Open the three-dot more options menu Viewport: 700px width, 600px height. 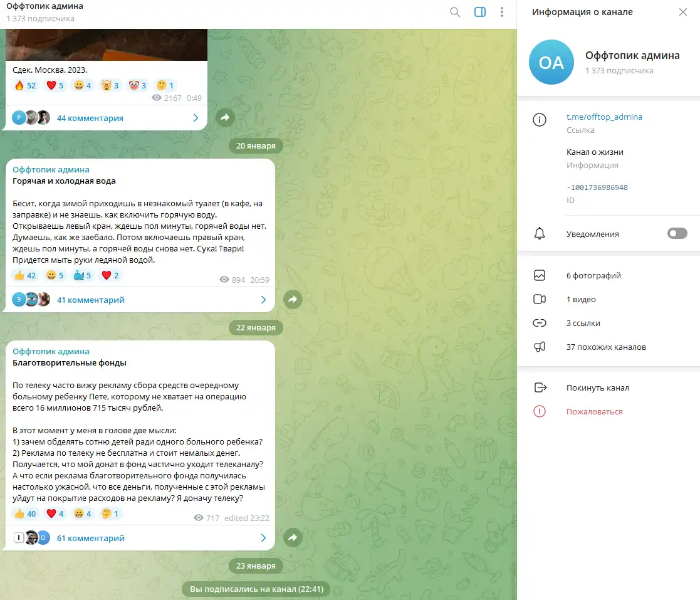point(502,12)
